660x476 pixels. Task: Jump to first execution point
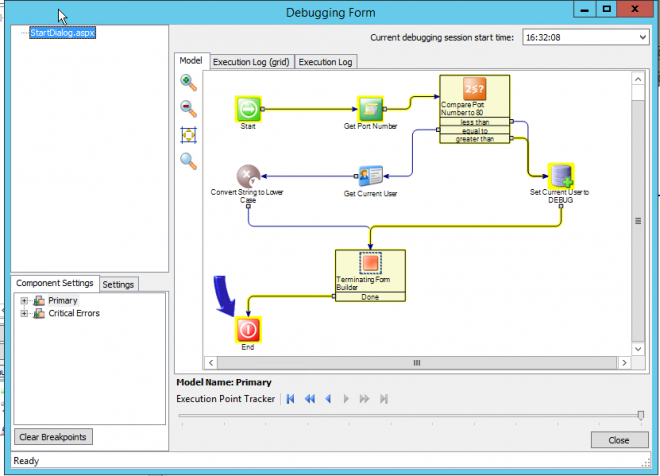click(x=290, y=399)
